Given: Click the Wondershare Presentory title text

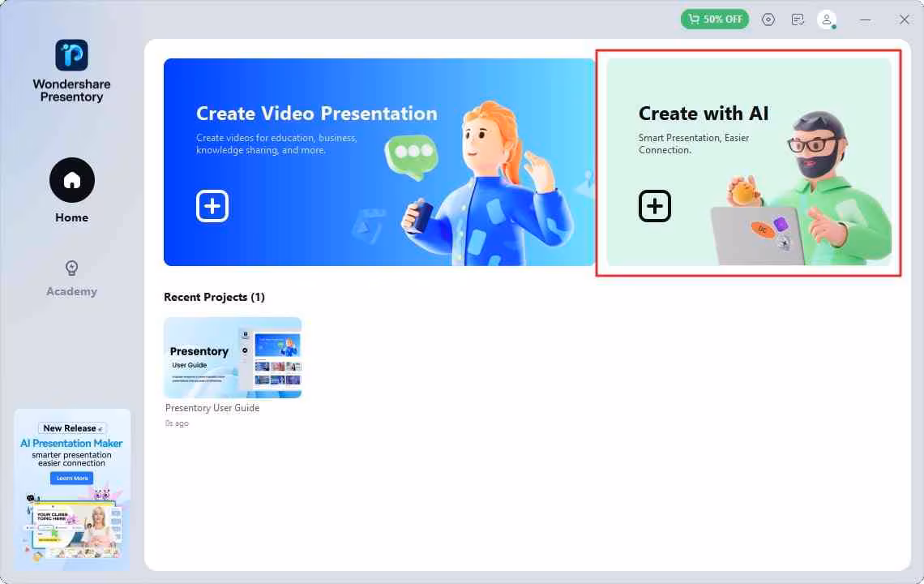Looking at the screenshot, I should (72, 90).
